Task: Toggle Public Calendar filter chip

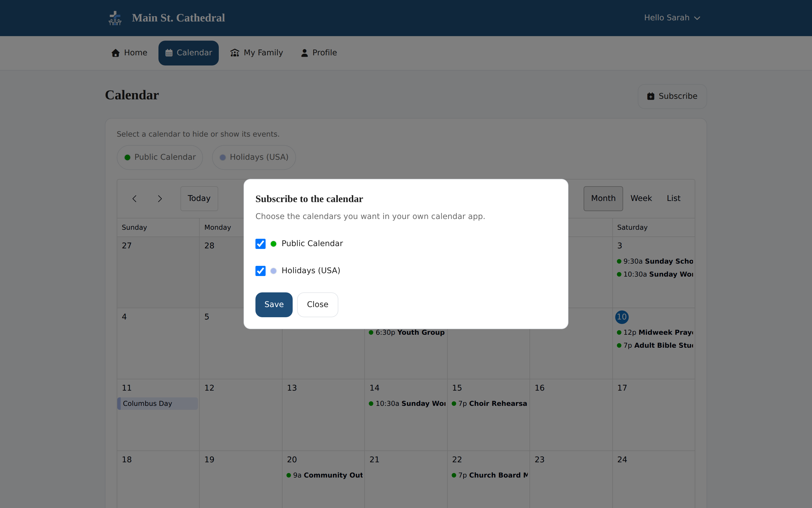Action: (160, 157)
